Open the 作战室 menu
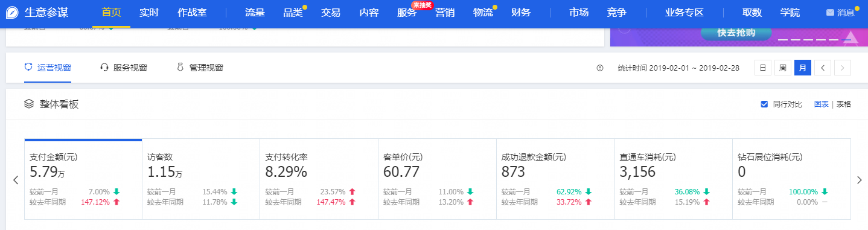The image size is (868, 230). point(192,13)
